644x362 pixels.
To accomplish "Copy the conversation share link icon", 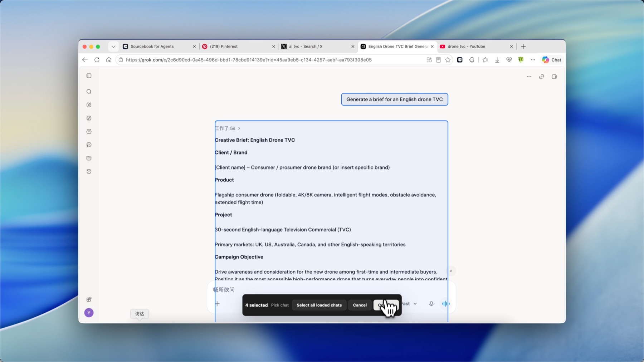I will [x=542, y=77].
